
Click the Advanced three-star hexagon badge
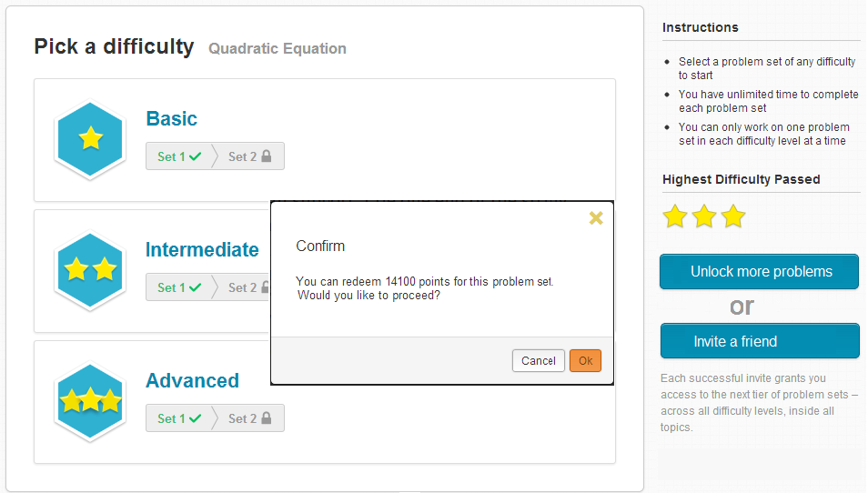90,402
